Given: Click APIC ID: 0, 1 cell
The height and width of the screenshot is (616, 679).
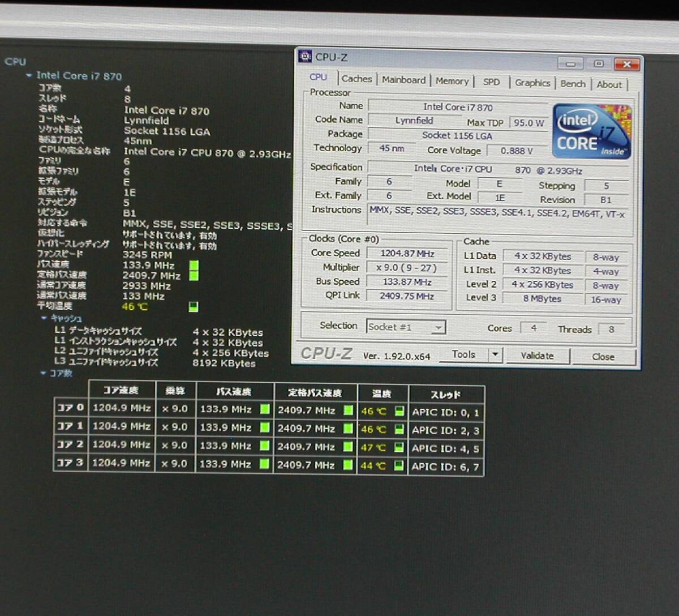Looking at the screenshot, I should pos(446,412).
